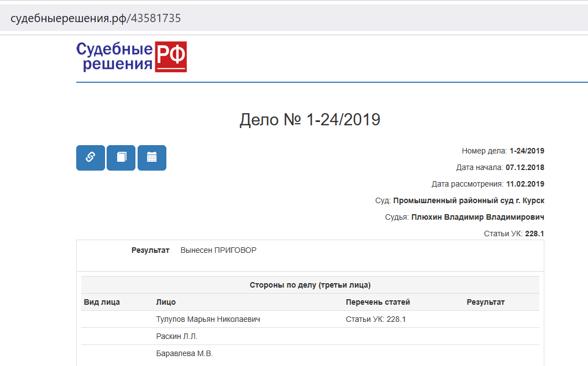Click the Лицо column header

166,302
